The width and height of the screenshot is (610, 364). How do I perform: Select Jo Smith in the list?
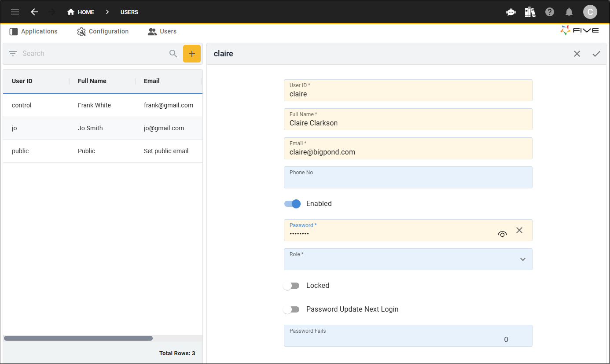90,128
